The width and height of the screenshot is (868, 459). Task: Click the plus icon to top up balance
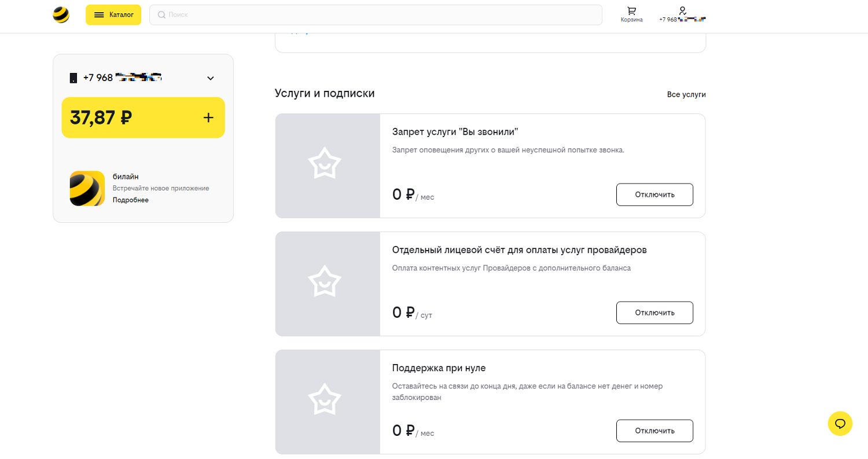209,118
